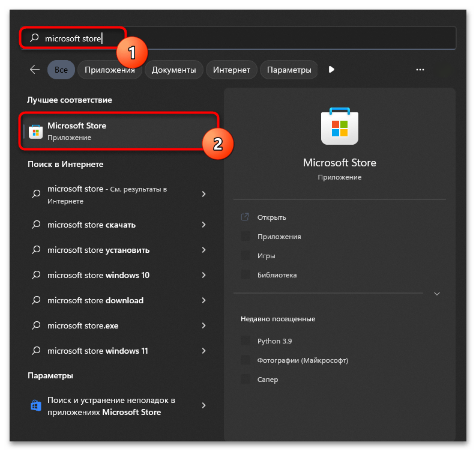476x451 pixels.
Task: Expand arrow for microsoft store установить
Action: pyautogui.click(x=203, y=250)
